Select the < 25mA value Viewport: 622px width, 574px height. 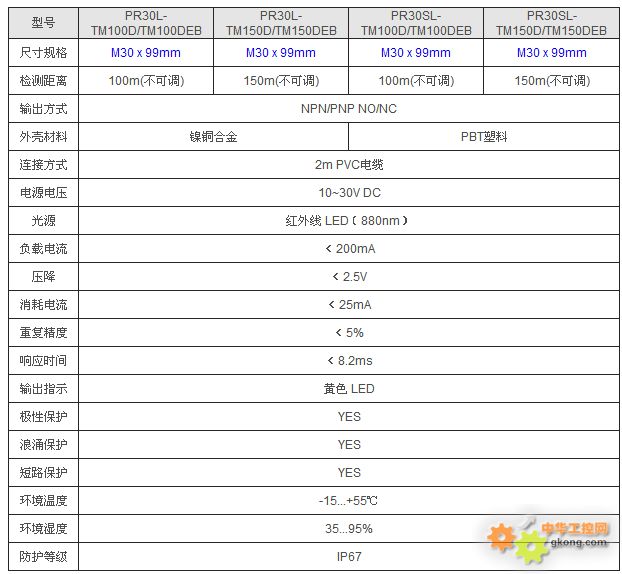[350, 305]
